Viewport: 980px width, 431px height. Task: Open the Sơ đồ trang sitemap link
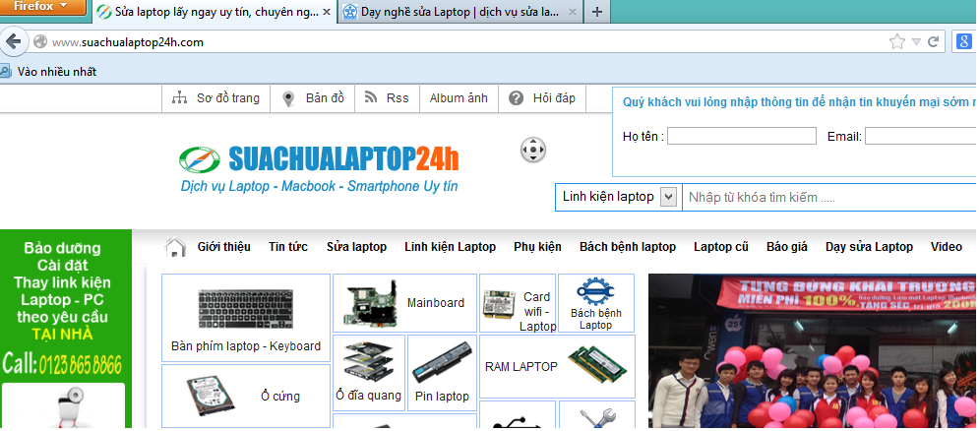click(x=215, y=98)
